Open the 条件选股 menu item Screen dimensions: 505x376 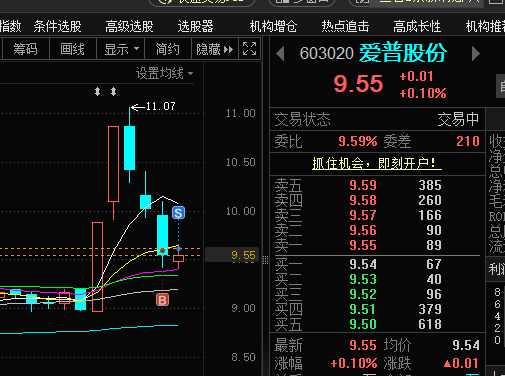point(57,26)
